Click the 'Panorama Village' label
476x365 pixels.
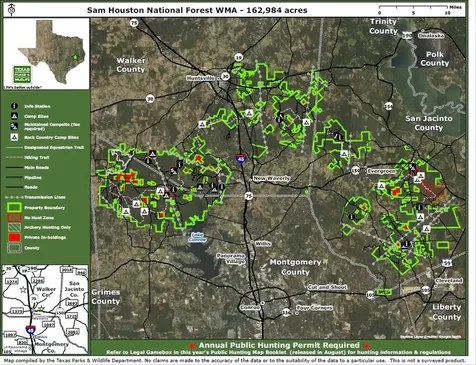[231, 259]
